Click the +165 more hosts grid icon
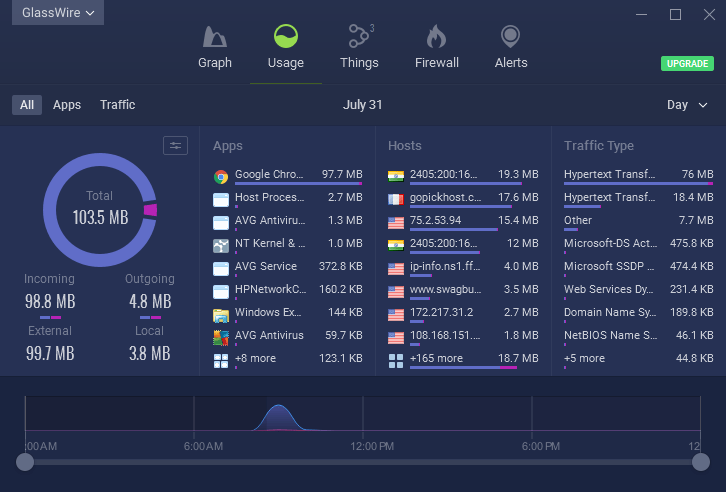The height and width of the screenshot is (492, 726). [x=396, y=361]
